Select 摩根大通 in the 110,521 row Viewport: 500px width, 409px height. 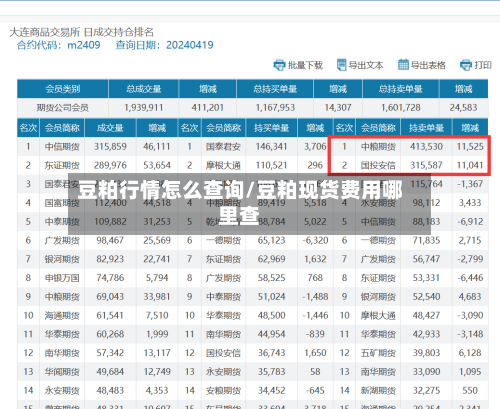pos(223,165)
